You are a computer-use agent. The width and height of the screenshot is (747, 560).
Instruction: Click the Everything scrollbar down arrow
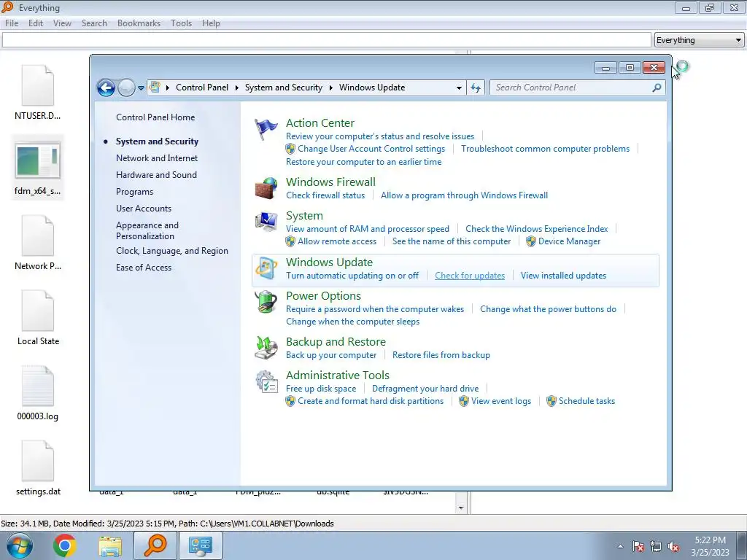coord(461,507)
